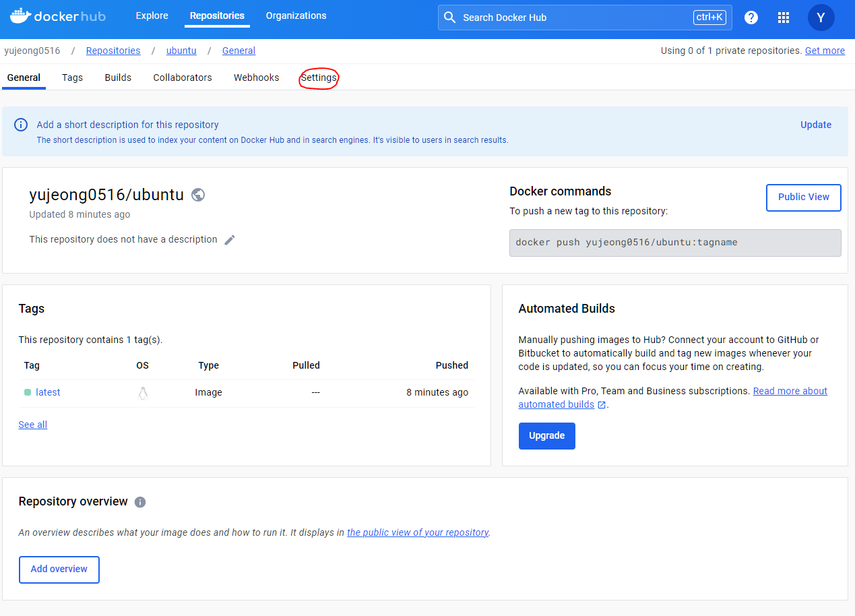This screenshot has height=616, width=855.
Task: Switch to the Webhooks tab
Action: 256,78
